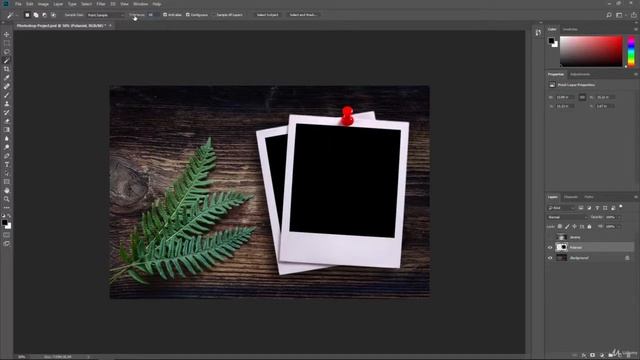This screenshot has height=360, width=640.
Task: Click the Change Screen Mode icon
Action: [x=7, y=243]
